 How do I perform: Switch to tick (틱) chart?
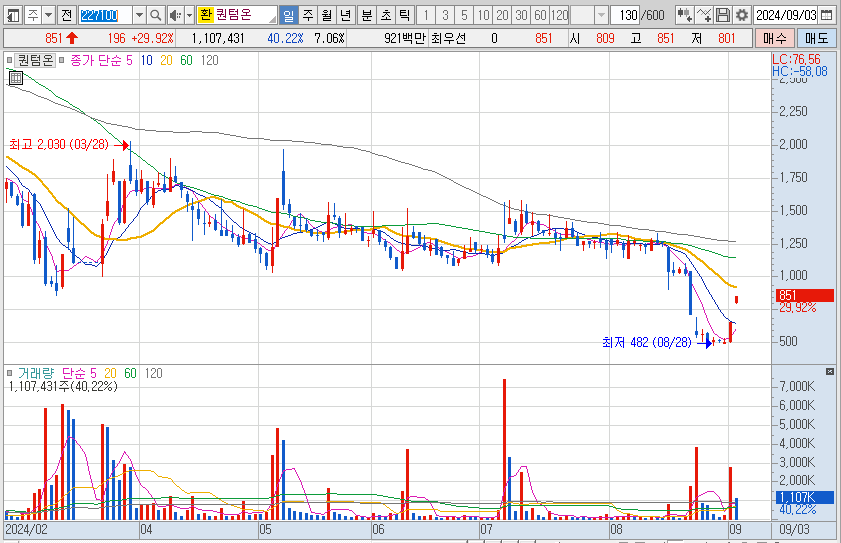point(404,15)
